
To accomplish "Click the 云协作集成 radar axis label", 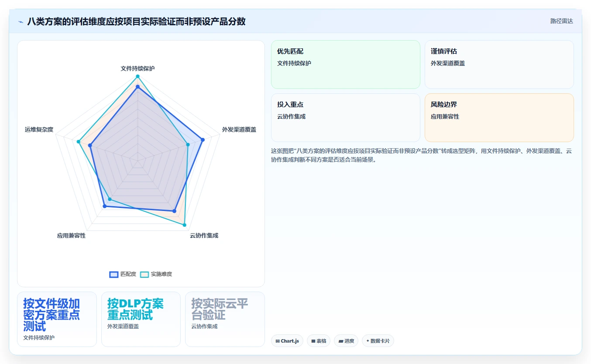I will [x=204, y=235].
